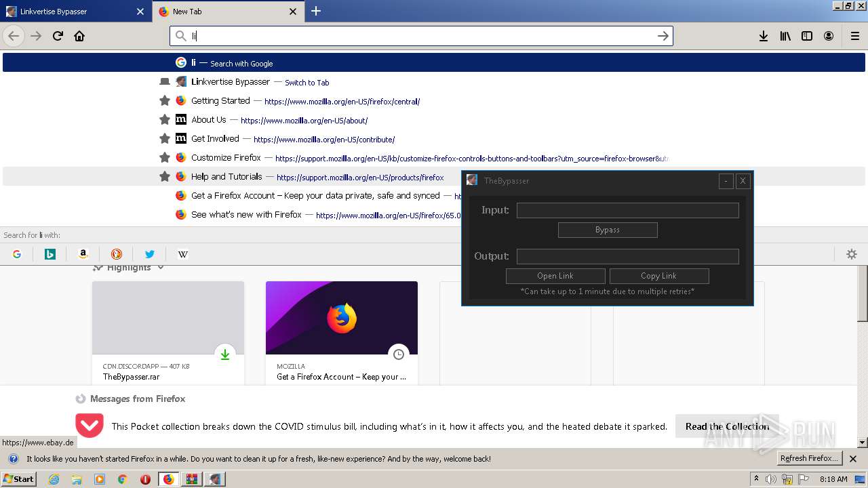Open a new tab with plus button

tap(316, 11)
